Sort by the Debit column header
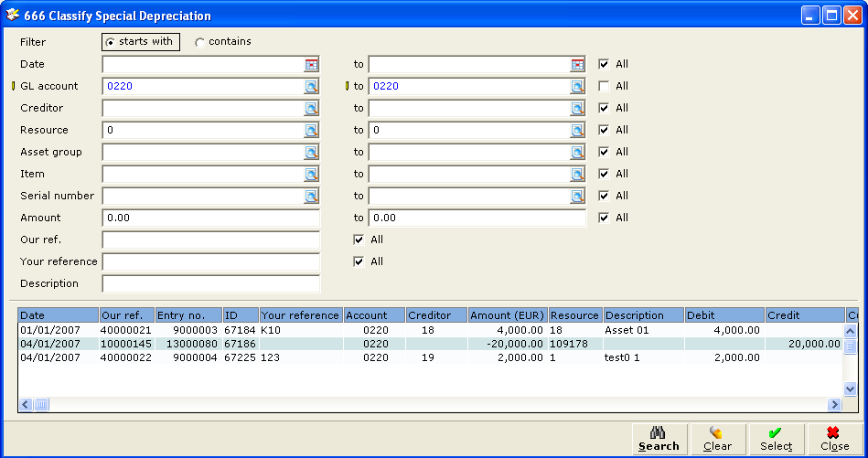 click(x=724, y=315)
